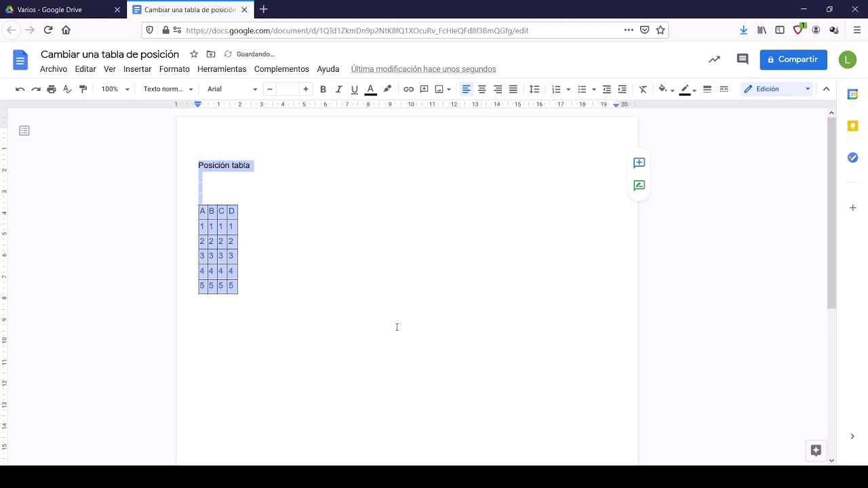The image size is (868, 488).
Task: Expand bulleted list options arrow
Action: pos(594,89)
